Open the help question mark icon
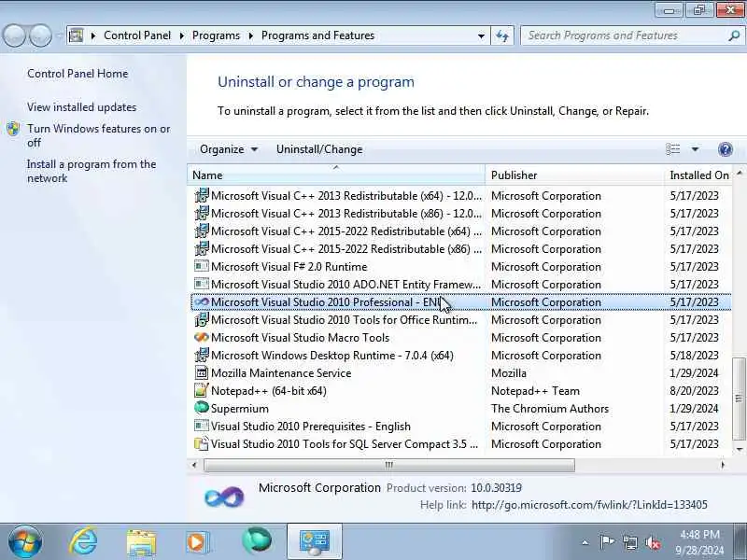The height and width of the screenshot is (560, 747). [x=726, y=149]
